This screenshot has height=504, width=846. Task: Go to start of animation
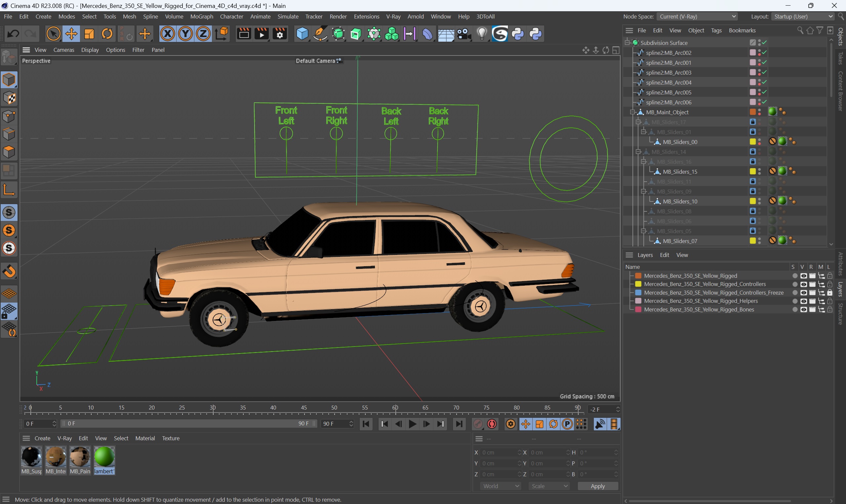click(x=366, y=424)
